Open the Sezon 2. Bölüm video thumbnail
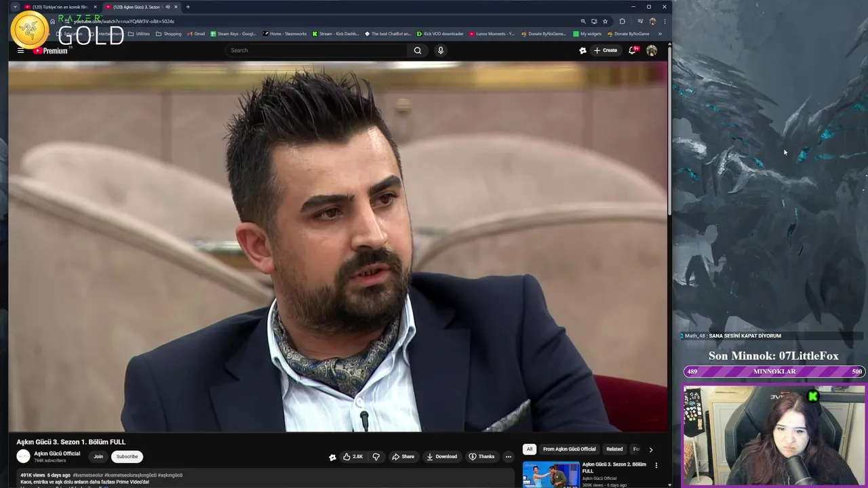 tap(551, 474)
